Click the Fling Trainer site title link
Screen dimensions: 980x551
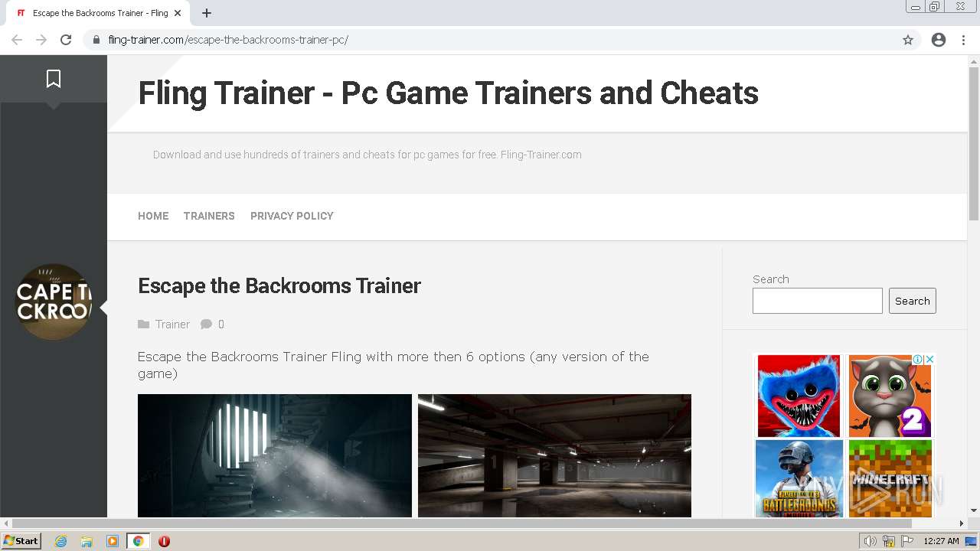(448, 93)
